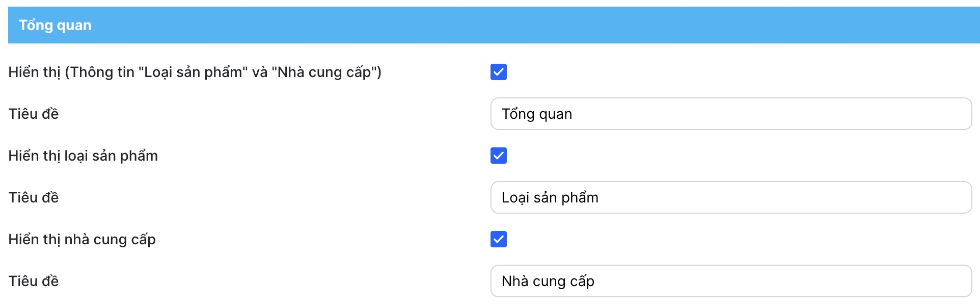The width and height of the screenshot is (980, 307).
Task: Place cursor after "Loại sản phẩm" text in the input
Action: tap(600, 197)
